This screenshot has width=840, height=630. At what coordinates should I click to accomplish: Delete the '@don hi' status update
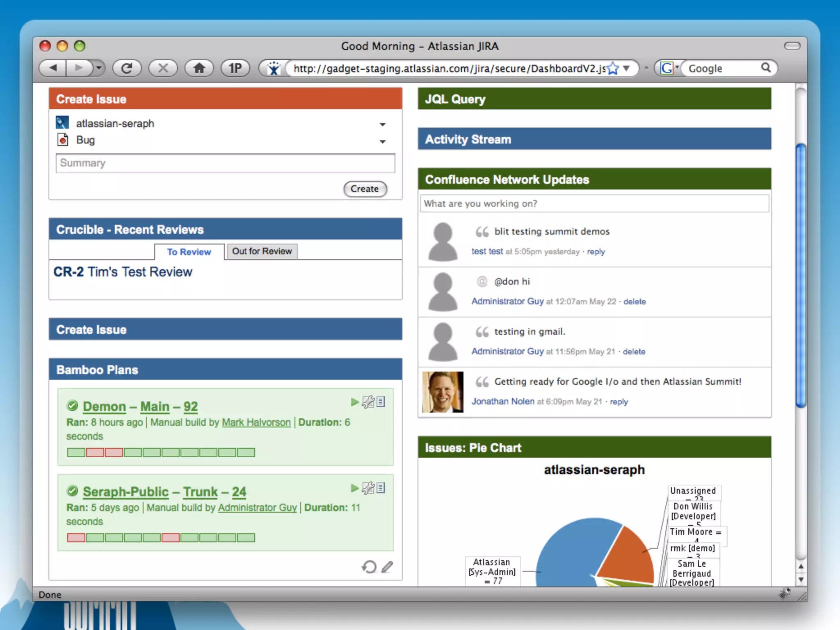pyautogui.click(x=635, y=301)
